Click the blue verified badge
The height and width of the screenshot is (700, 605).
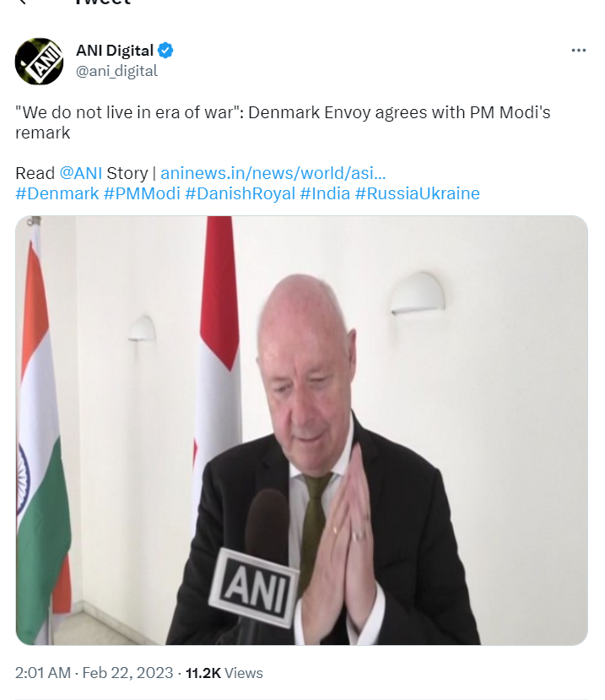pos(165,51)
